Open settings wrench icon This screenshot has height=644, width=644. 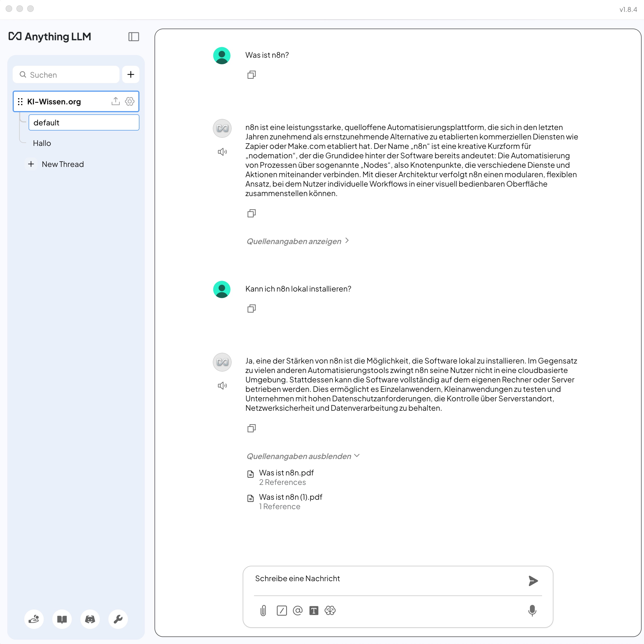tap(118, 619)
